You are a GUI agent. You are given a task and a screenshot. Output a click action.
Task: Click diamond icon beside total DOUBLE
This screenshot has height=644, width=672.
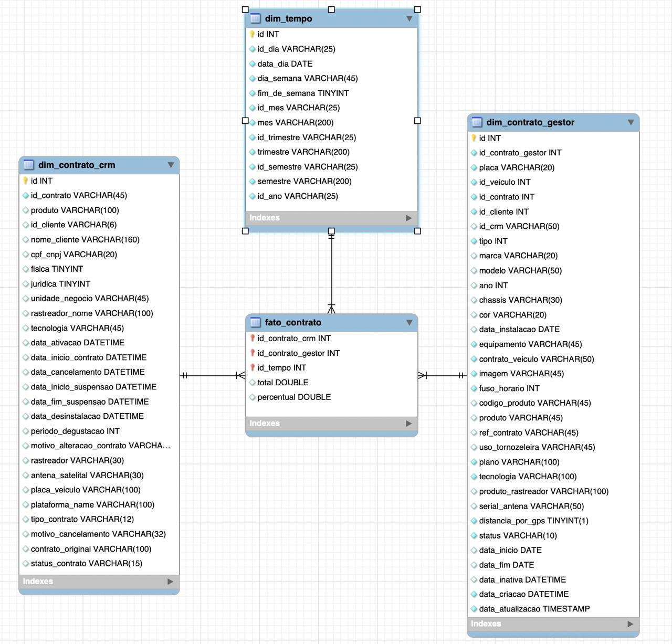coord(253,383)
